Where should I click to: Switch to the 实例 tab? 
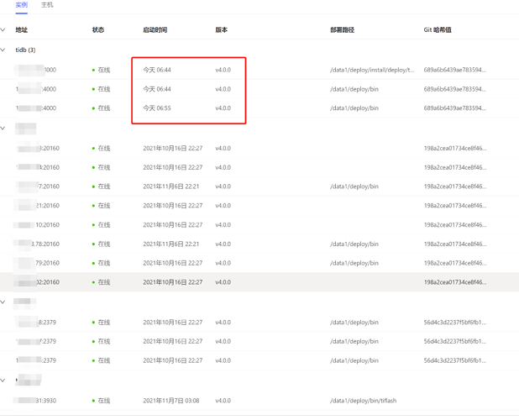(x=22, y=5)
